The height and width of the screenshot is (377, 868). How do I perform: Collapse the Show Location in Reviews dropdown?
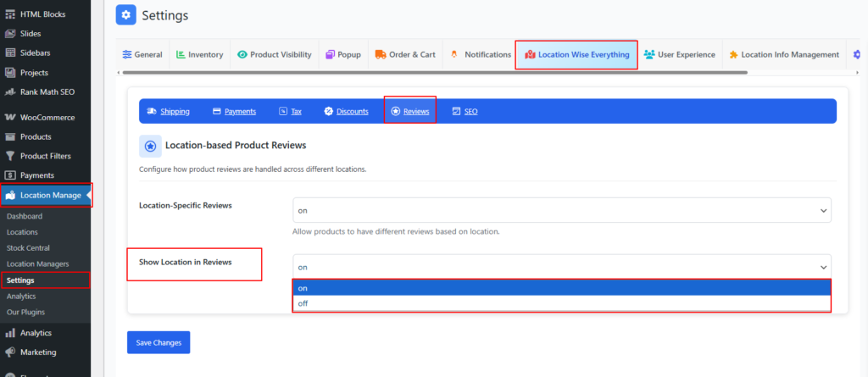coord(561,267)
